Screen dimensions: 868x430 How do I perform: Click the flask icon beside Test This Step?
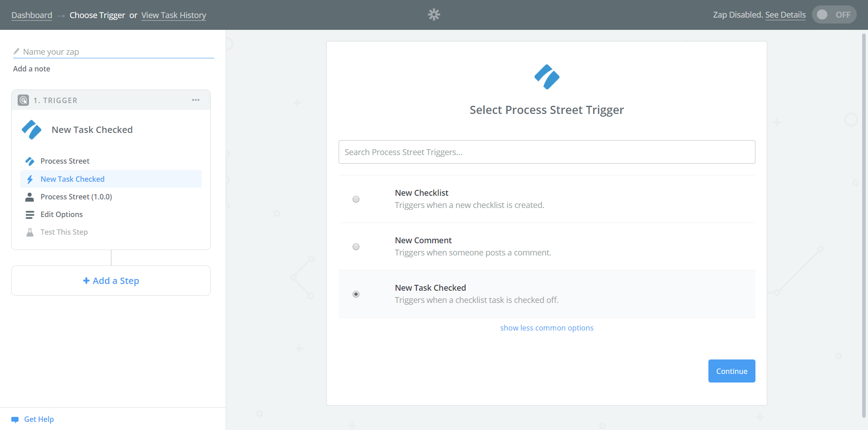click(30, 232)
